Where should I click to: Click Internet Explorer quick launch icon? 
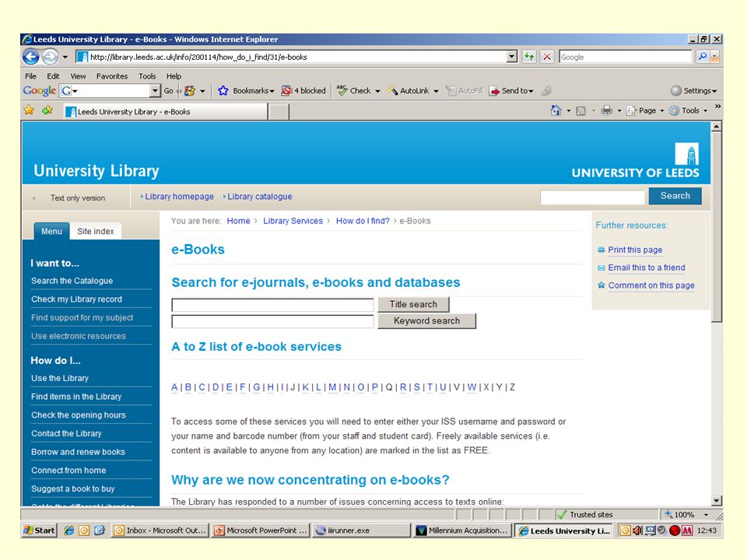[x=68, y=530]
